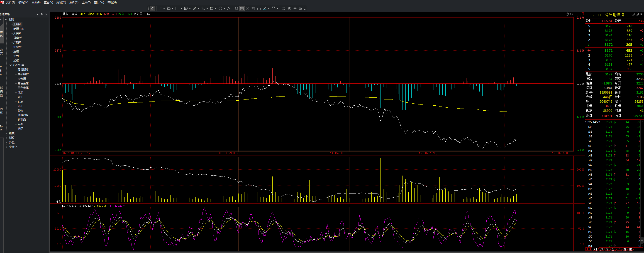The image size is (644, 253).
Task: Open the rectangle tool dropdown arrow
Action: pyautogui.click(x=216, y=9)
